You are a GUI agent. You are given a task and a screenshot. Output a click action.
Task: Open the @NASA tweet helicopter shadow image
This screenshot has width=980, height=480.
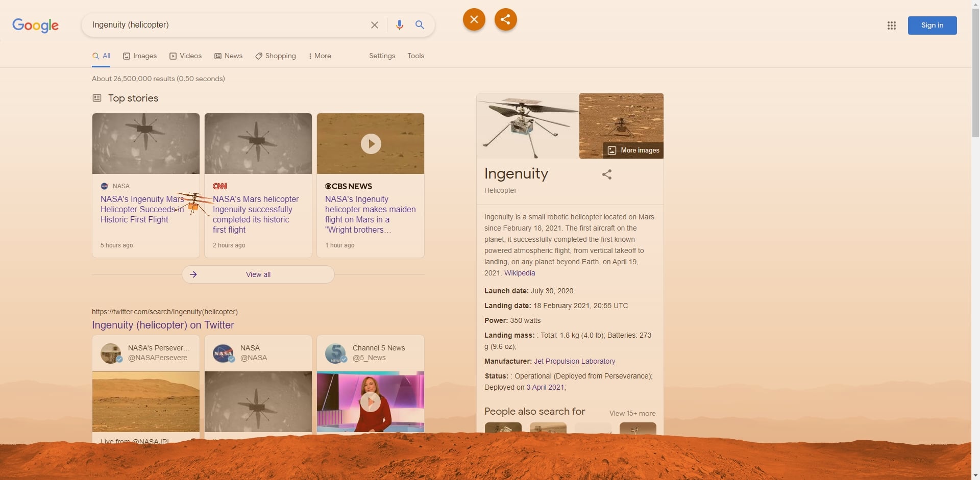point(258,401)
